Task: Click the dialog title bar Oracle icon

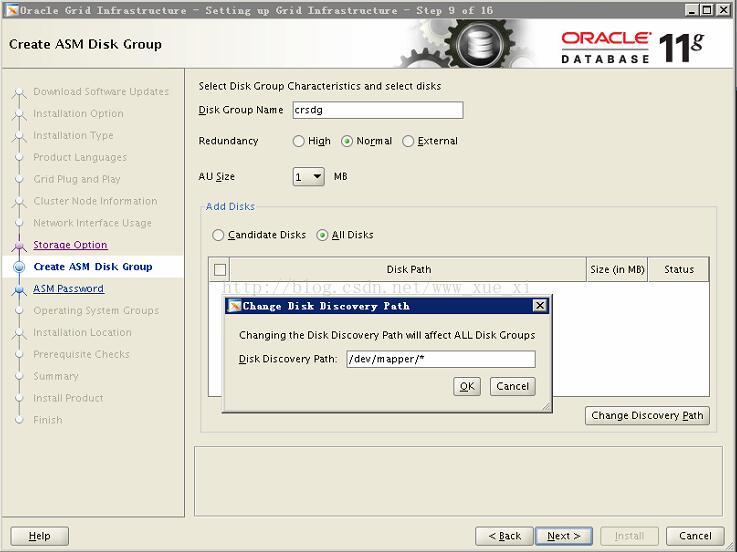Action: pos(234,306)
